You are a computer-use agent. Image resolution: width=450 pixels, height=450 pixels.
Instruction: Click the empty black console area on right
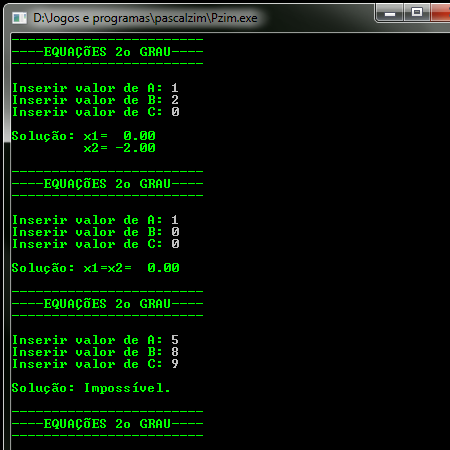tap(327, 233)
